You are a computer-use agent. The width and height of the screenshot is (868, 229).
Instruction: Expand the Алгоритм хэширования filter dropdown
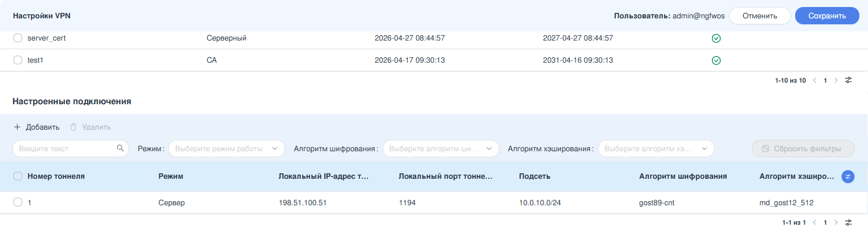(x=656, y=149)
